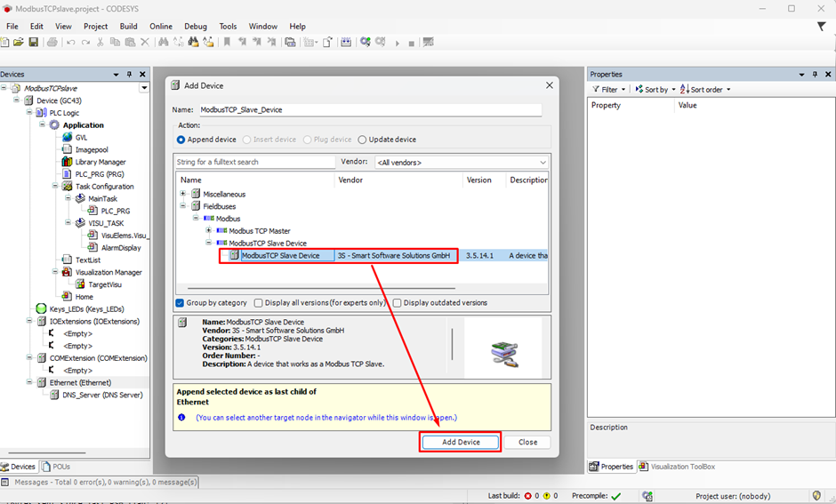Viewport: 836px width, 504px height.
Task: Click the Redo toolbar icon
Action: click(85, 43)
